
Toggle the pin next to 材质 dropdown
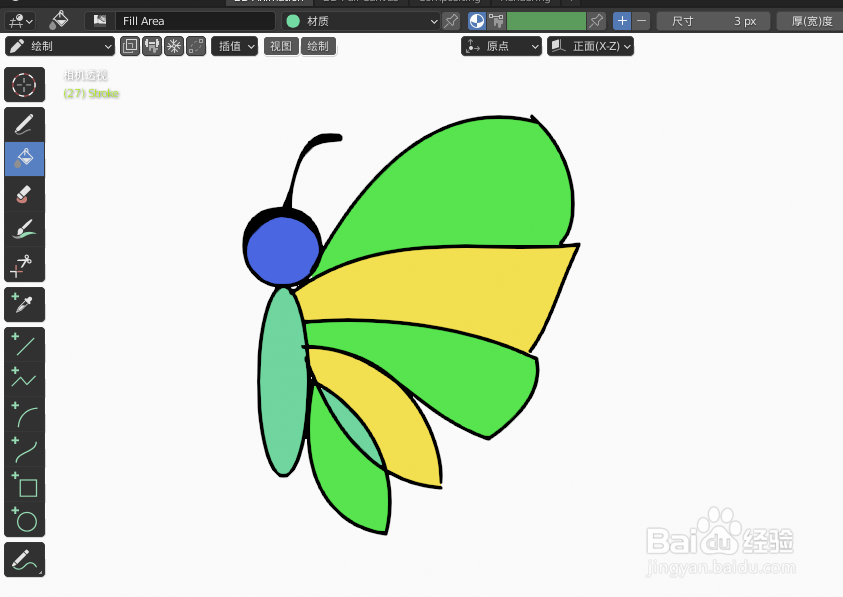pyautogui.click(x=451, y=21)
